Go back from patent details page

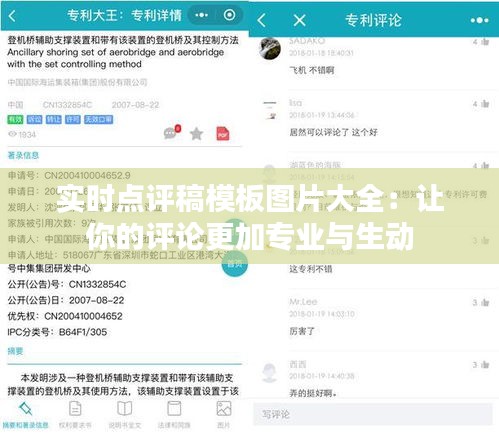[x=12, y=16]
